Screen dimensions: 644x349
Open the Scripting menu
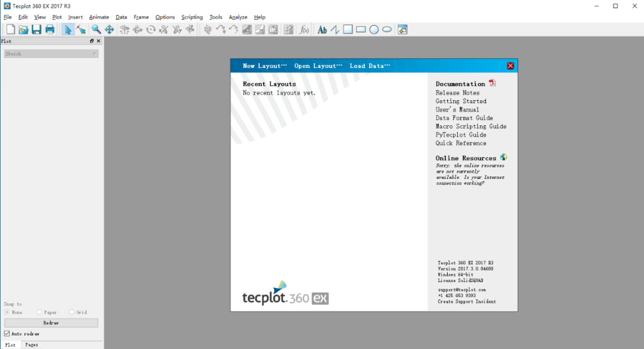click(x=192, y=17)
